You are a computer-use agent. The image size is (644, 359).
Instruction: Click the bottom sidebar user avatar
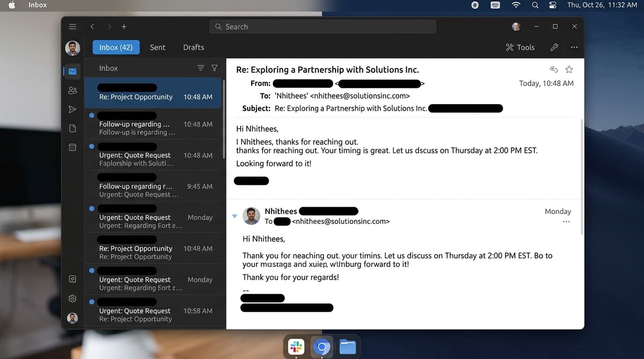pyautogui.click(x=73, y=318)
